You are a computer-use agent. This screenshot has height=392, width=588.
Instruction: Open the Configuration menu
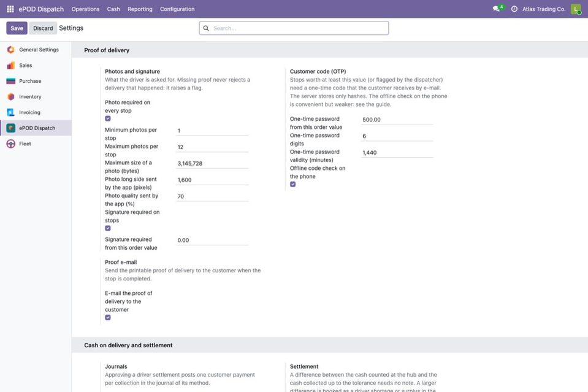click(177, 9)
